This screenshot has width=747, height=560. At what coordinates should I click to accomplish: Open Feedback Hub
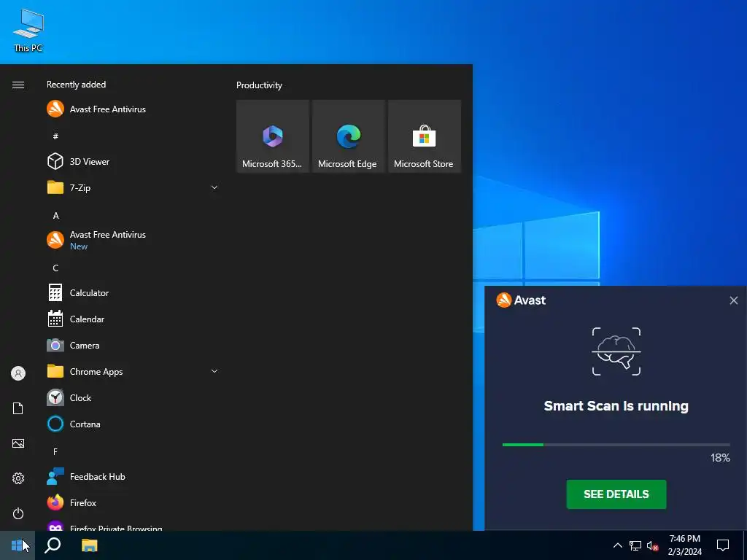coord(132,477)
